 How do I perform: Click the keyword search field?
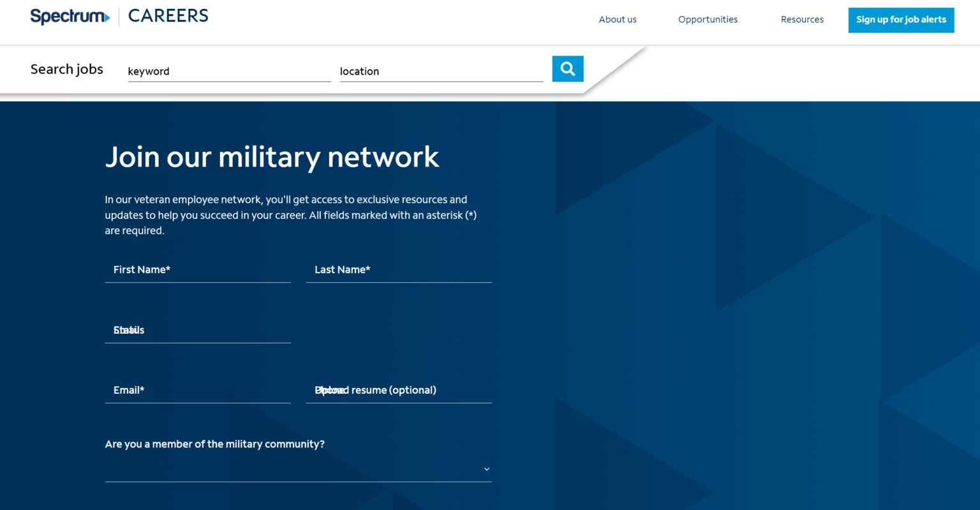coord(229,71)
